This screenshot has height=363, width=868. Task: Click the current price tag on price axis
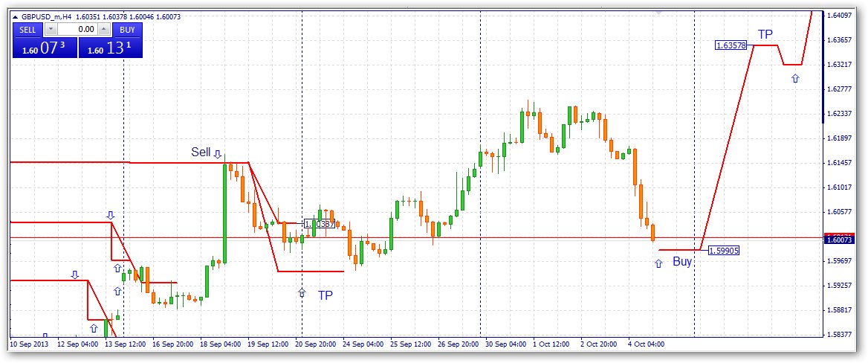pos(839,240)
